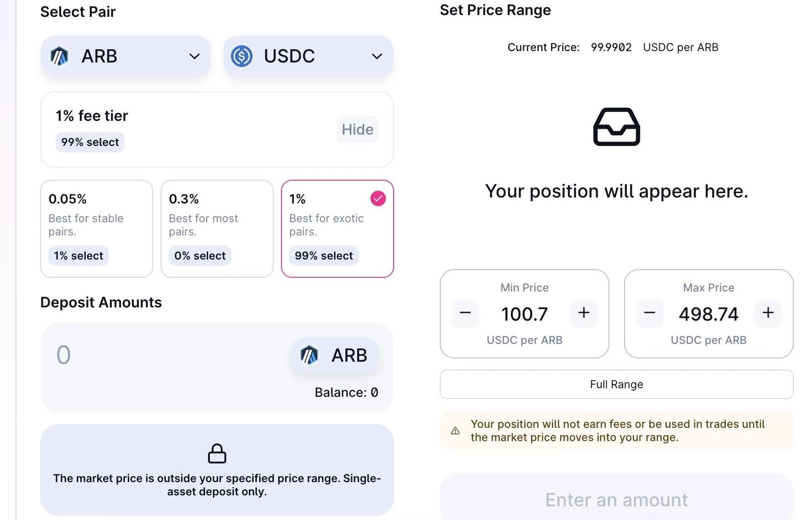Click the ARB token badge in deposit box
Image resolution: width=812 pixels, height=520 pixels.
[334, 355]
